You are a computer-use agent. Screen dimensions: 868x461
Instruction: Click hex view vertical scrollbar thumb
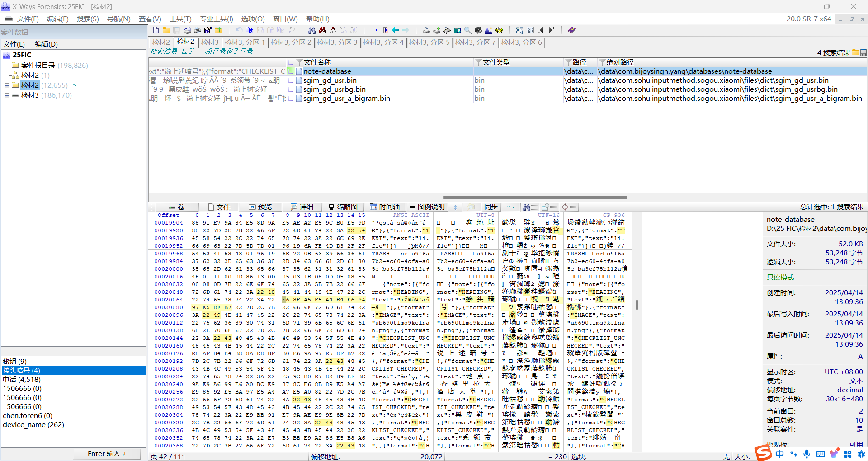637,305
